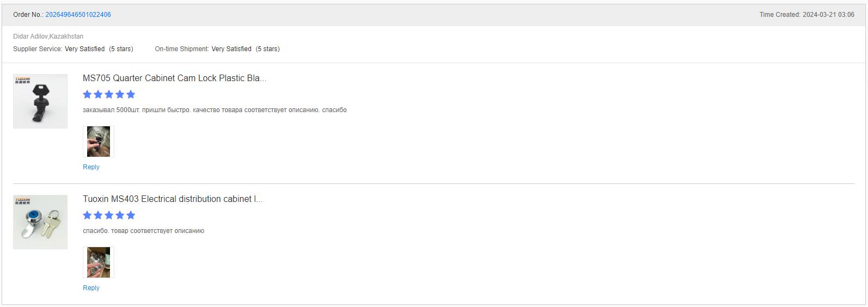Open Tuoxin MS403 Electrical distribution cabinet title
The height and width of the screenshot is (307, 868).
click(173, 199)
